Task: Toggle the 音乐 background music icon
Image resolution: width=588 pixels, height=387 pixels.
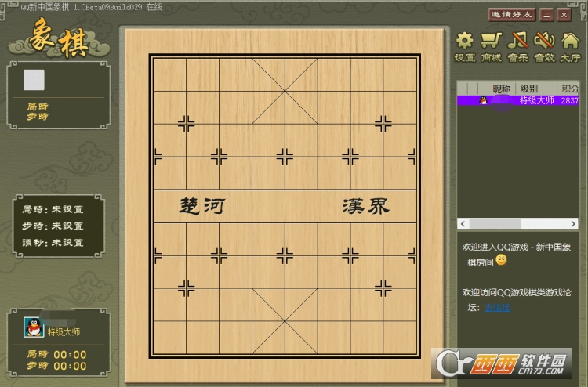Action: (x=517, y=45)
